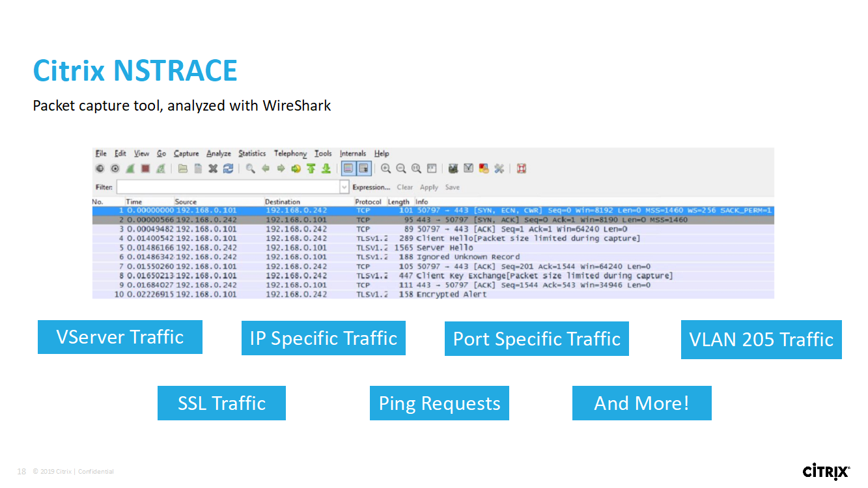Viewport: 868px width, 488px height.
Task: Focus the Filter input field
Action: click(228, 187)
